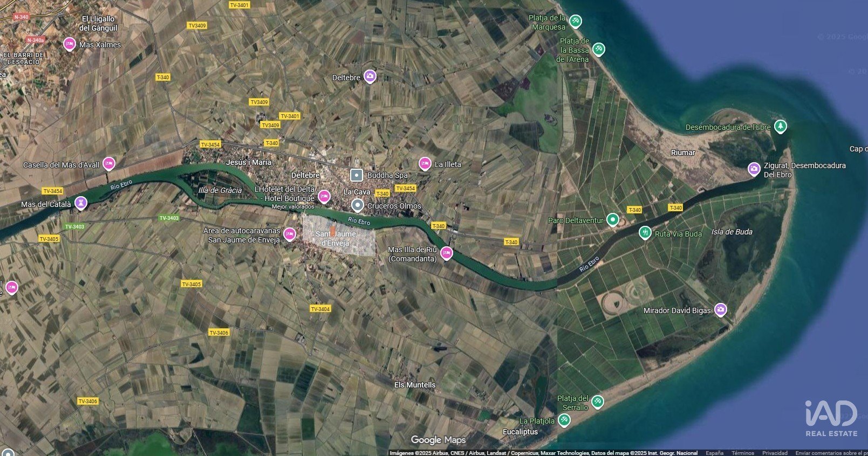868x456 pixels.
Task: Click the Platja del Serrallo beach icon
Action: [x=597, y=402]
